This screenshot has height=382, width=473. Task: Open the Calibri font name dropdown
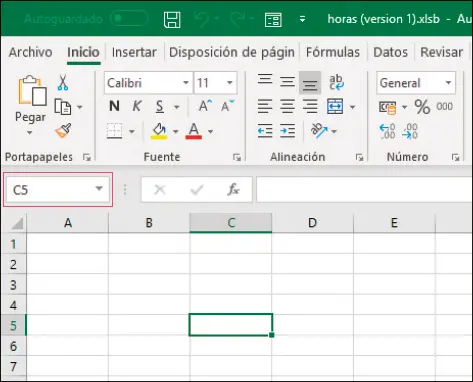(x=186, y=83)
